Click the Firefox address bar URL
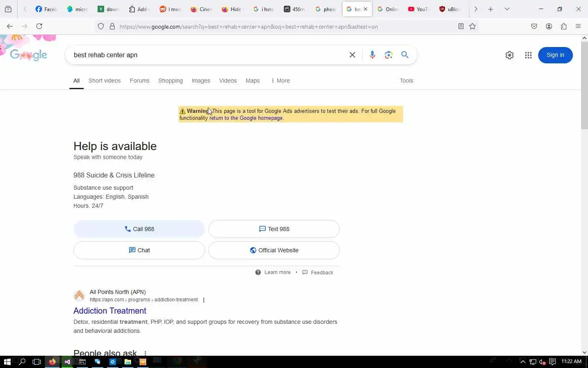This screenshot has height=368, width=588. (x=249, y=27)
